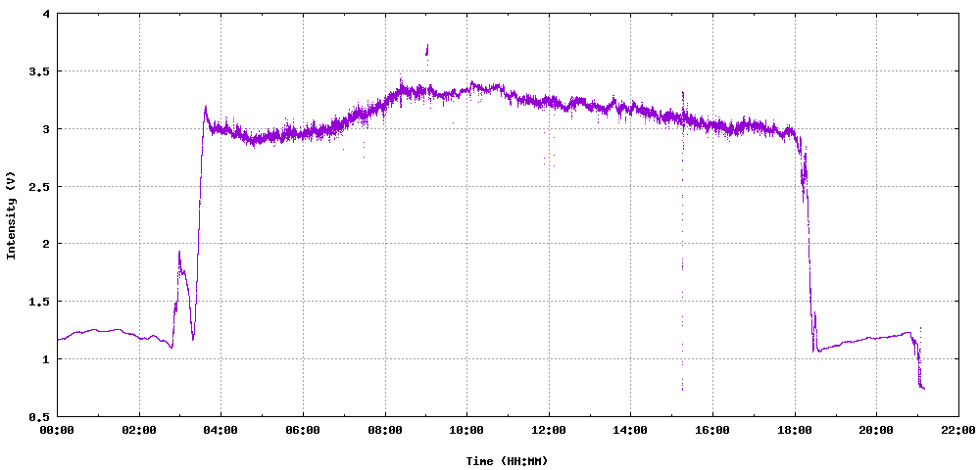The image size is (980, 470).
Task: Select the 00:00 time axis label
Action: click(57, 430)
